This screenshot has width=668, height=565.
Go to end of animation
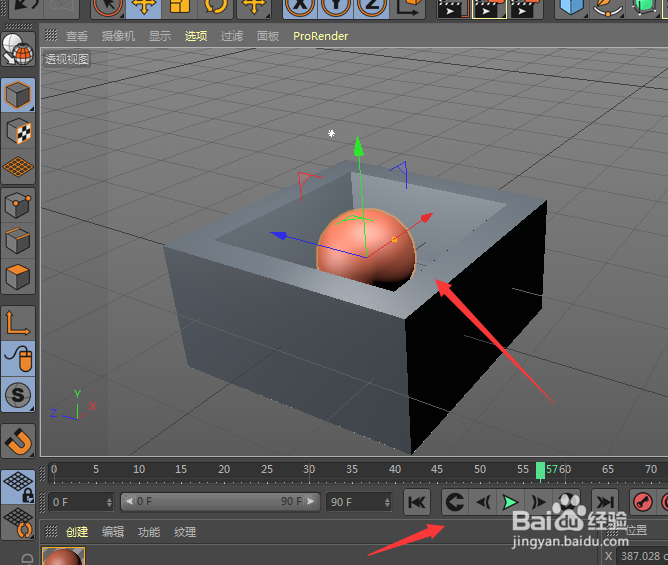(x=605, y=502)
